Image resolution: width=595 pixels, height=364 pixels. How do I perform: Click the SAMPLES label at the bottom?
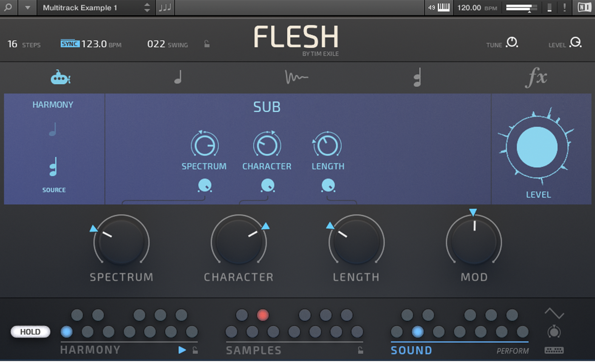(254, 350)
